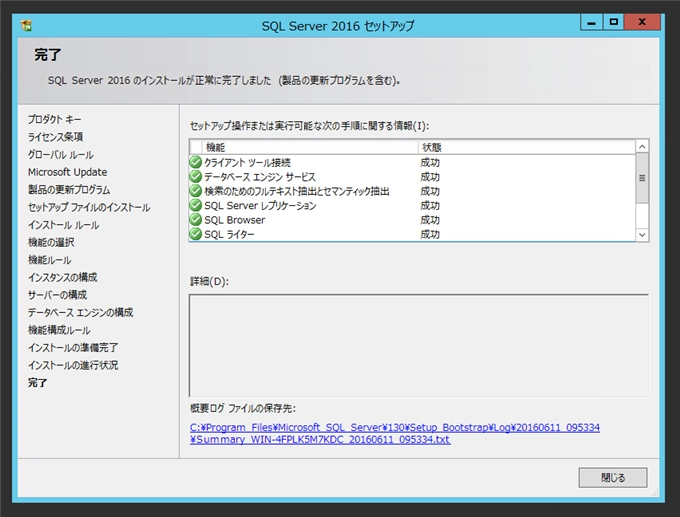Click the scroll down arrow of feature list

(x=642, y=235)
